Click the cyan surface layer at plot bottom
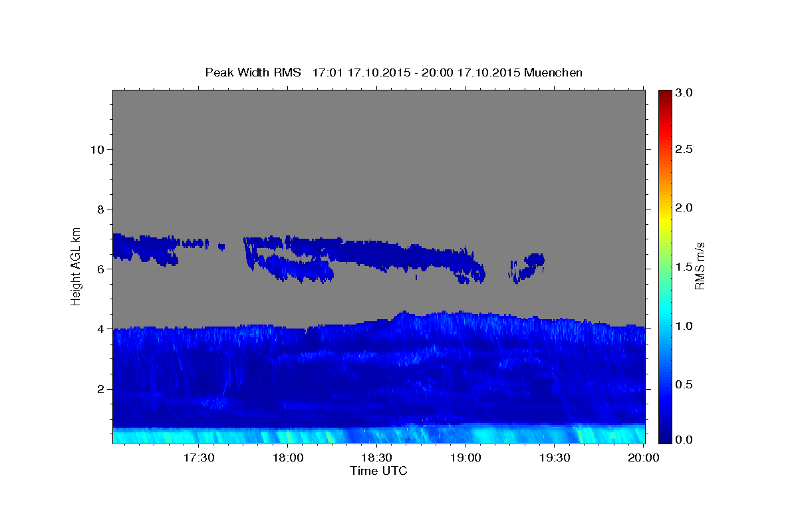The image size is (798, 532). click(x=378, y=436)
